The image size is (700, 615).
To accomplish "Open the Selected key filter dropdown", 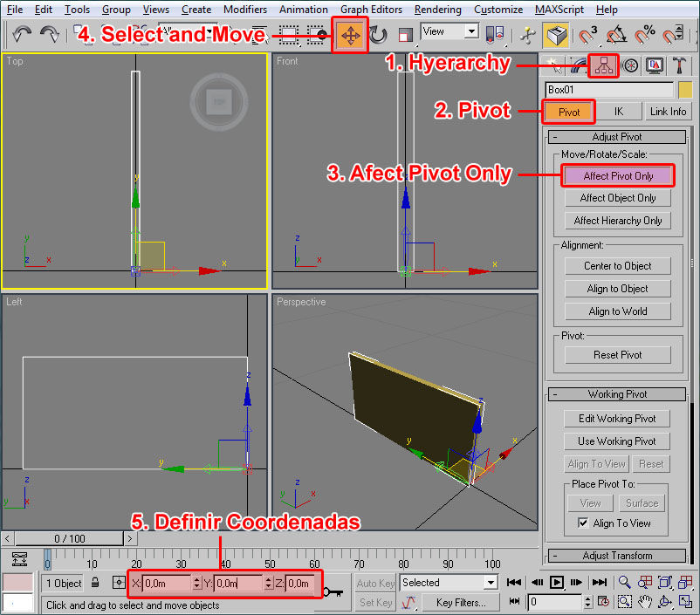I will pos(449,583).
